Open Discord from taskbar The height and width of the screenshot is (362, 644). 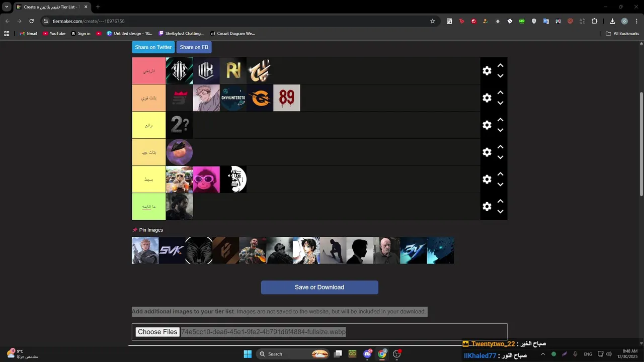(368, 354)
